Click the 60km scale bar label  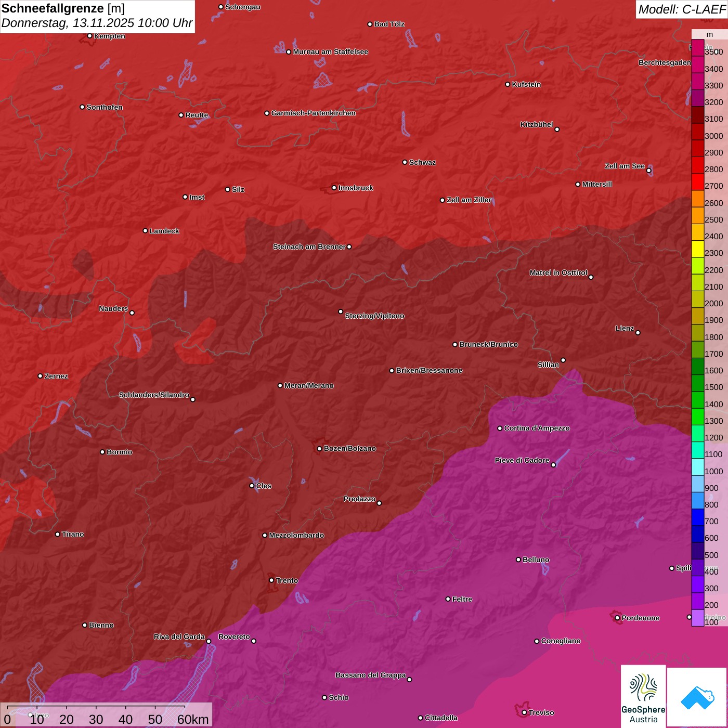coord(193,720)
